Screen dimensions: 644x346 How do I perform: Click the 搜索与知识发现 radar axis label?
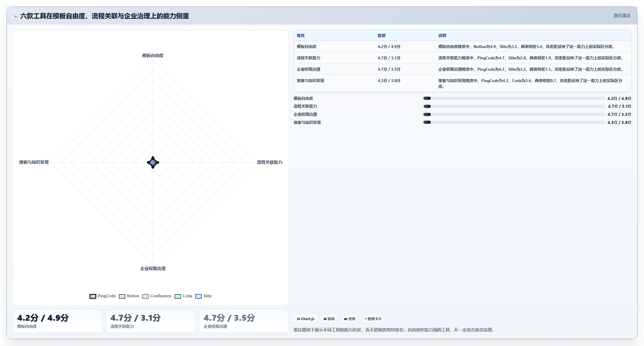[x=34, y=162]
